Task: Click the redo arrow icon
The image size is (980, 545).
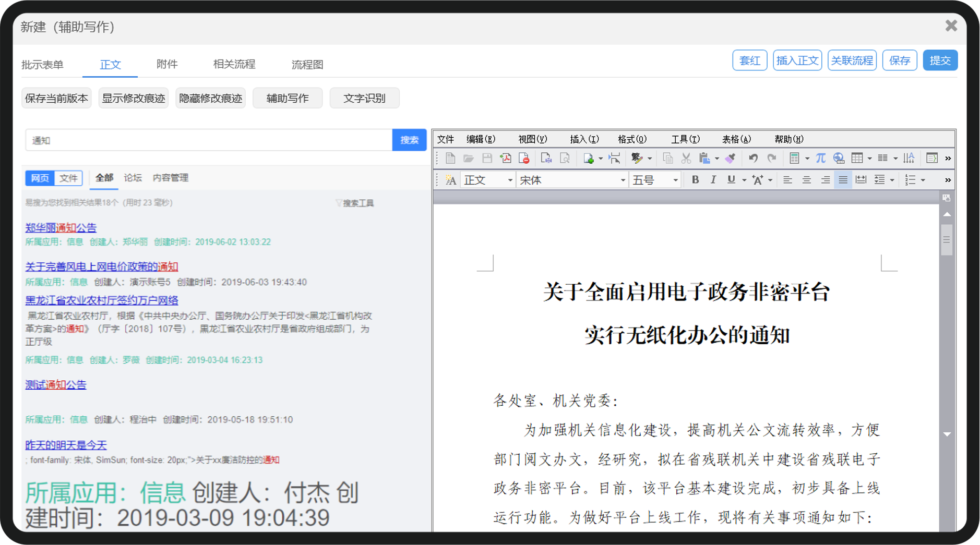Action: 772,158
